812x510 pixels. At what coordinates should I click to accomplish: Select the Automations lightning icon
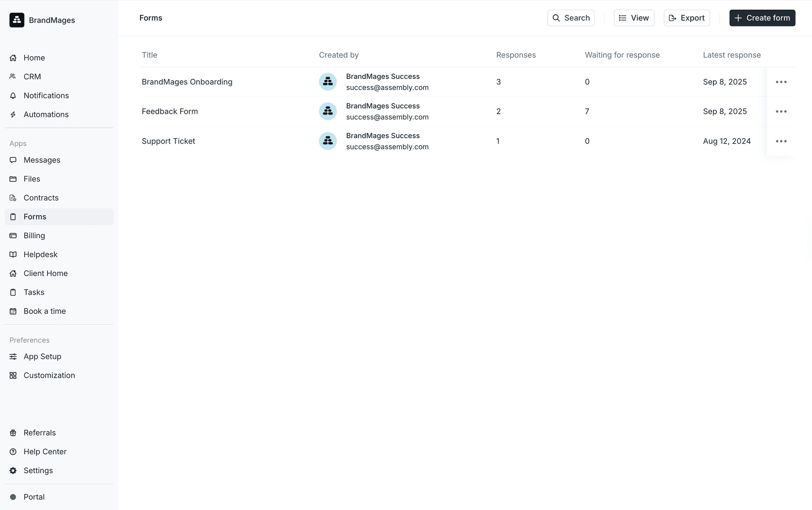coord(13,115)
